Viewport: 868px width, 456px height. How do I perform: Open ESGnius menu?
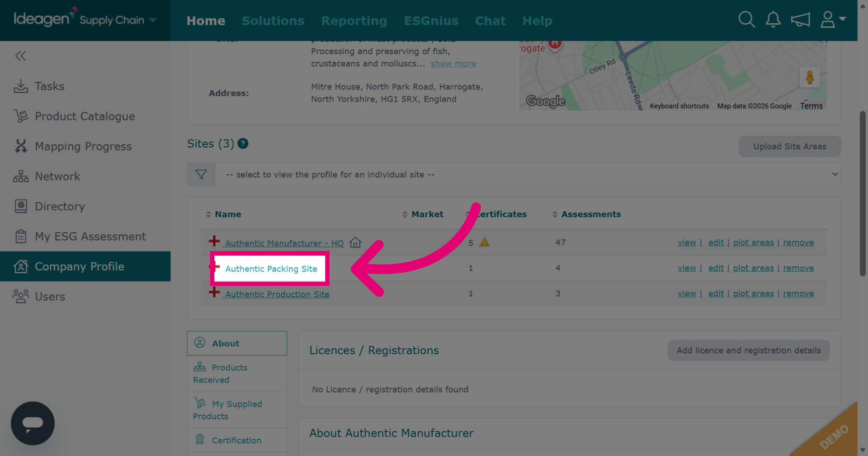click(x=431, y=21)
